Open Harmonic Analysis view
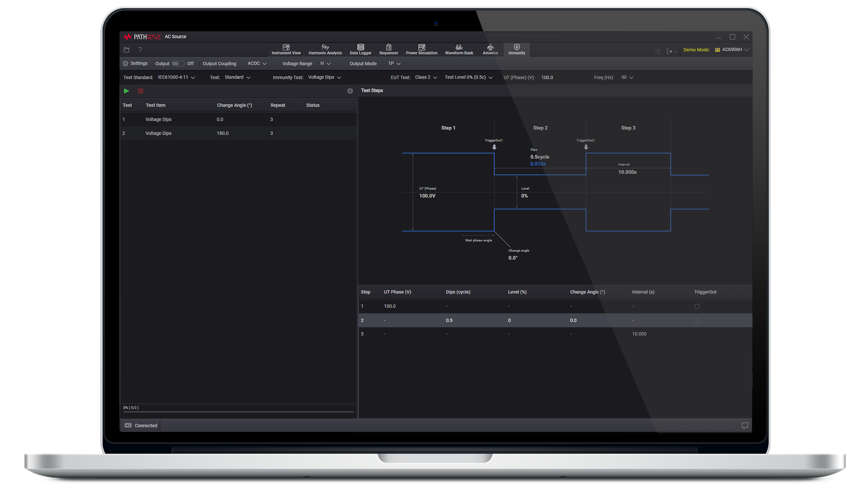The width and height of the screenshot is (868, 488). [325, 49]
